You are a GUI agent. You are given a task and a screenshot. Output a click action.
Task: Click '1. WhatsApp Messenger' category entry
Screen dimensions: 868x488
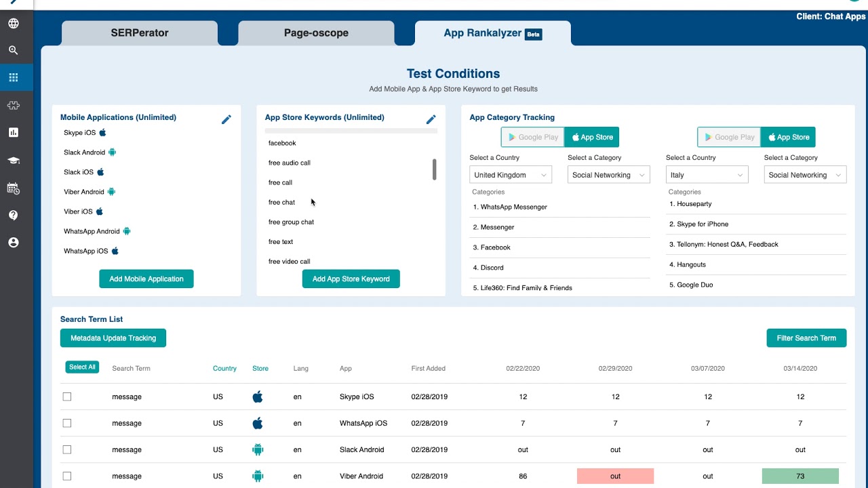click(x=510, y=207)
